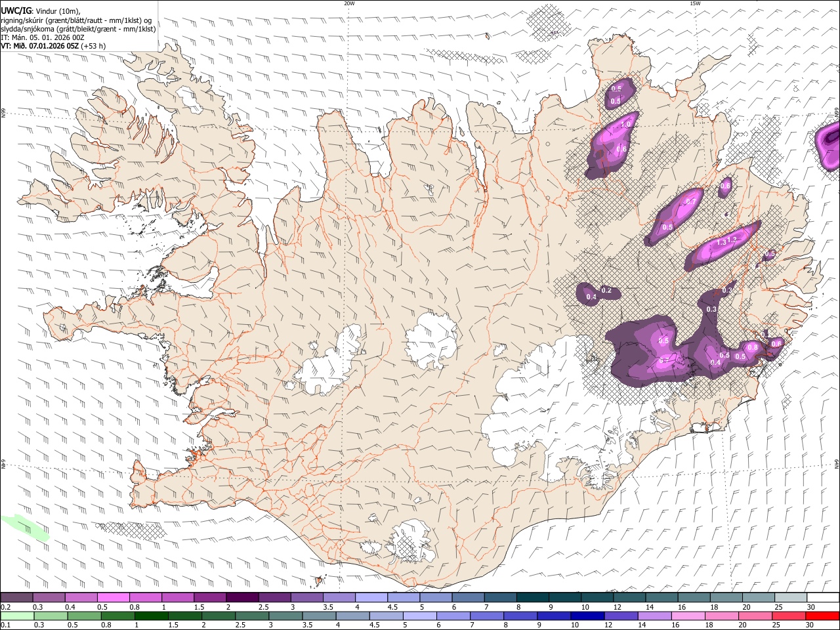The width and height of the screenshot is (840, 630).
Task: Click the '(+53 h)' forecast offset text
Action: (x=94, y=46)
